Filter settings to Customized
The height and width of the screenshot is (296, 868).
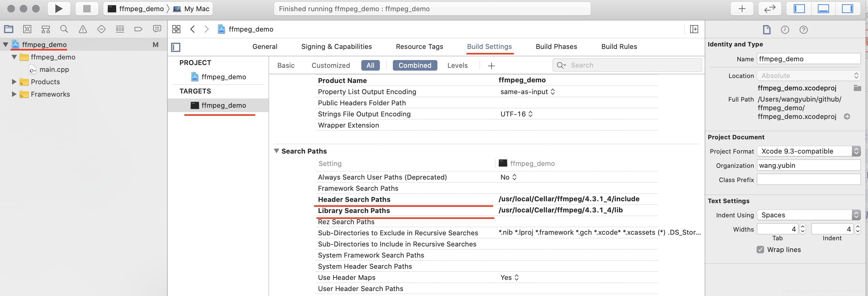point(331,65)
